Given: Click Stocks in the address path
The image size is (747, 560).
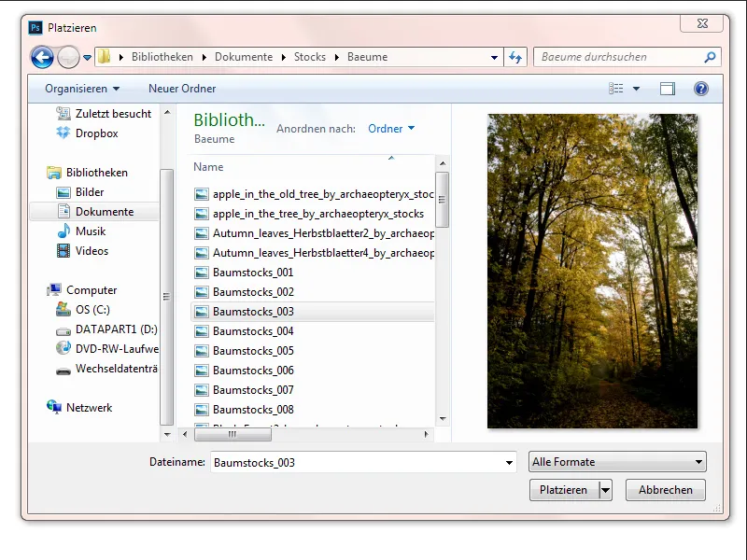Looking at the screenshot, I should click(310, 57).
